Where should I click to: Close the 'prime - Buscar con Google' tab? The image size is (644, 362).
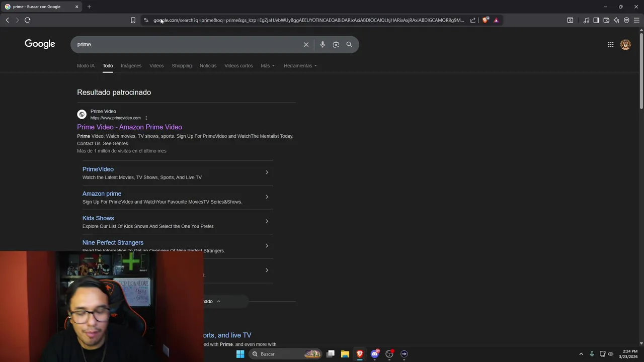76,7
